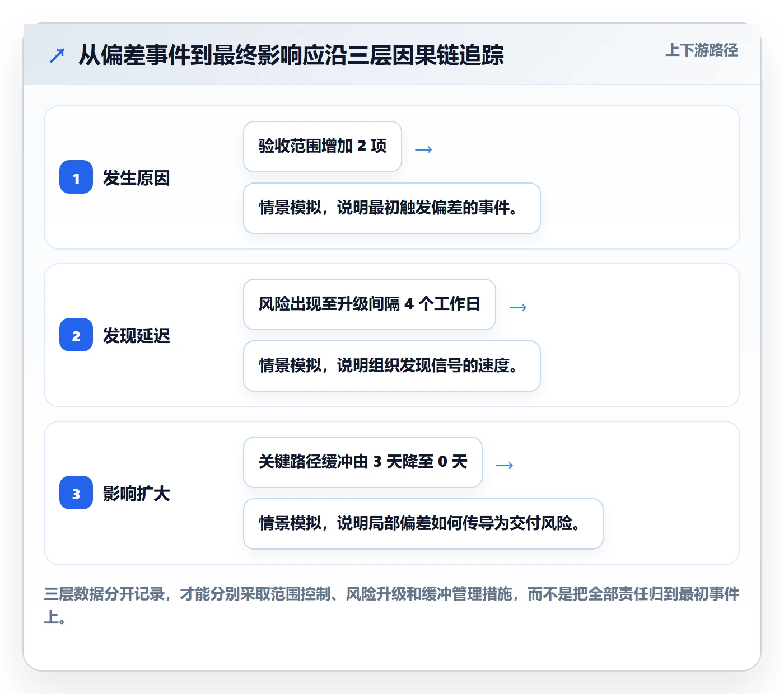Click the diagonal arrow icon beside the title
This screenshot has height=694, width=784.
pyautogui.click(x=57, y=55)
